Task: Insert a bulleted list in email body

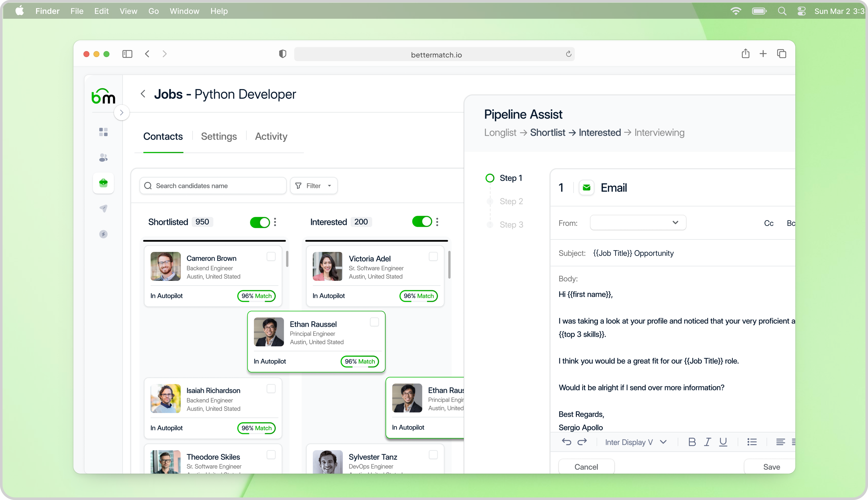Action: 752,442
